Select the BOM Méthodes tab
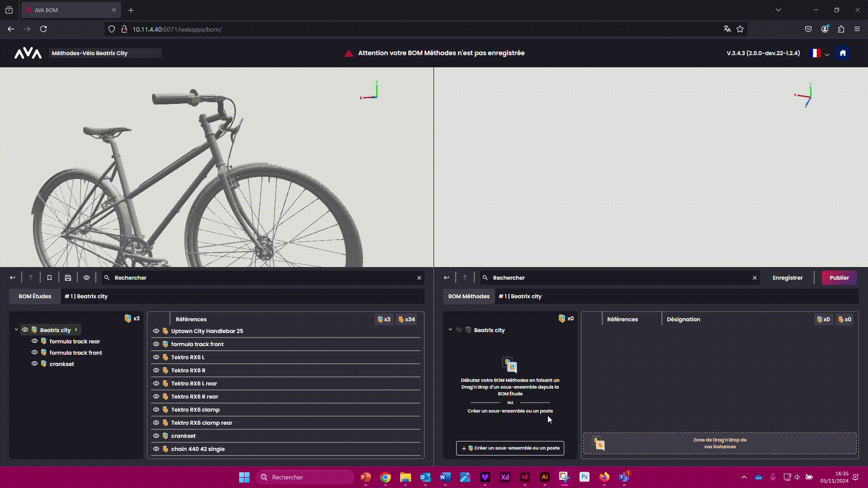 [469, 296]
